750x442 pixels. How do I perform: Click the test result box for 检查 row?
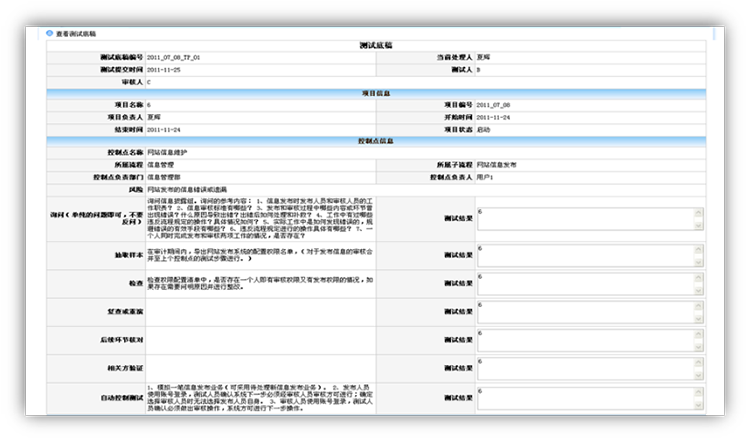click(590, 284)
